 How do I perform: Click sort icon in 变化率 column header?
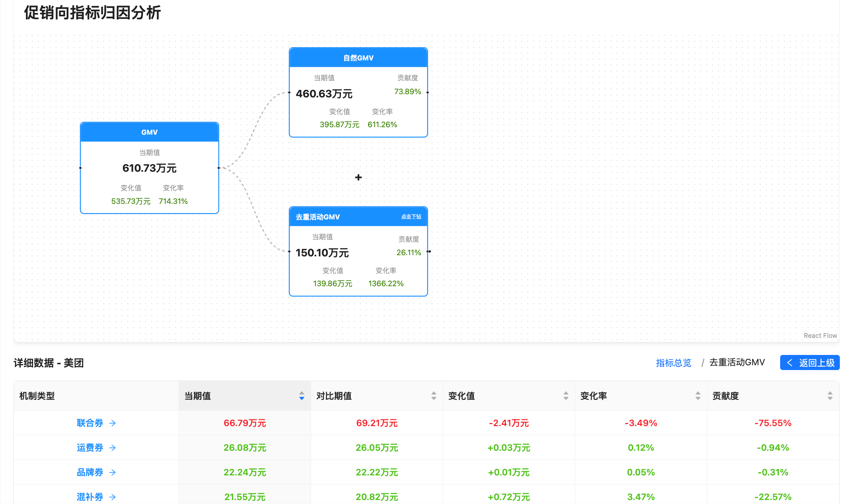click(698, 396)
